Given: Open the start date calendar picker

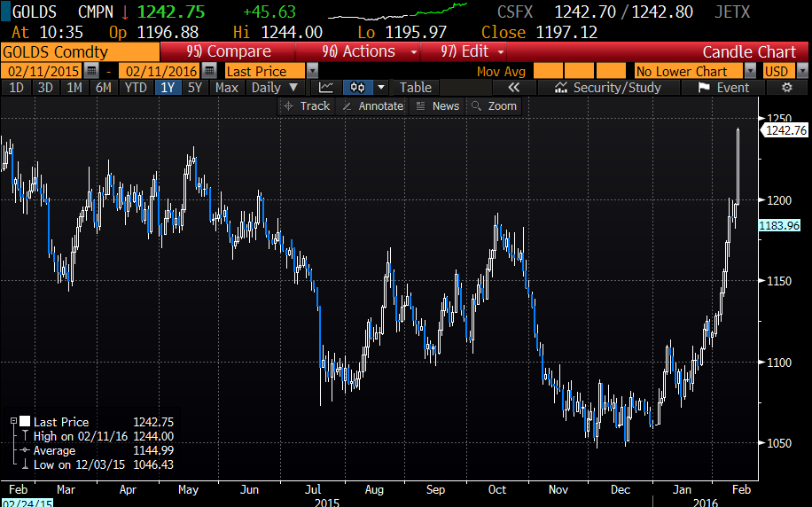Looking at the screenshot, I should (x=91, y=70).
